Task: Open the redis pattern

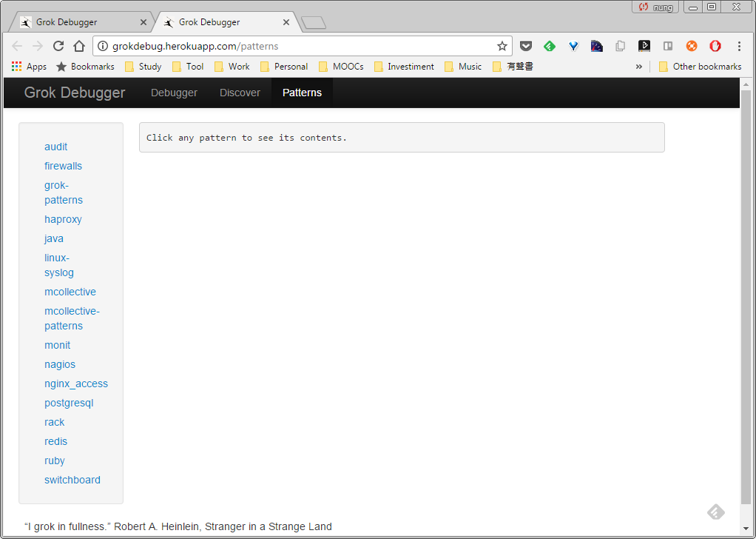Action: point(56,441)
